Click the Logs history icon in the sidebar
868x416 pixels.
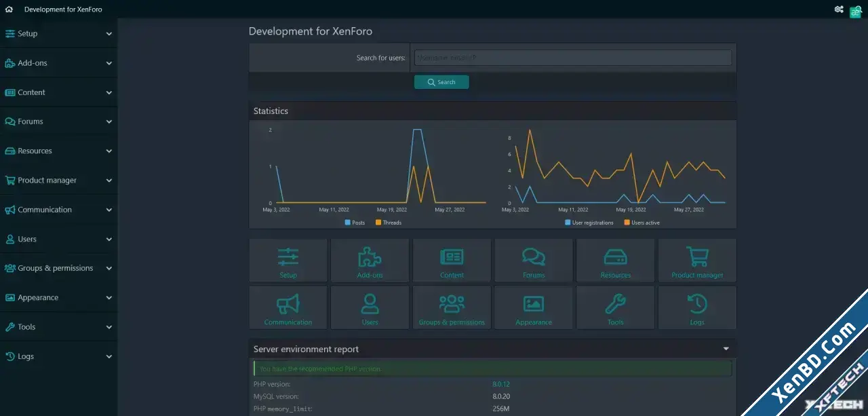(x=10, y=356)
